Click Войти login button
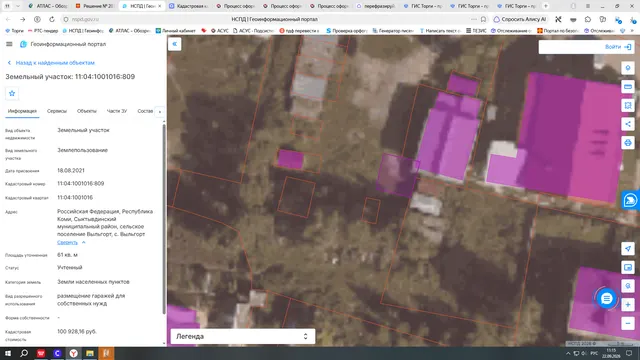The width and height of the screenshot is (640, 360). (x=618, y=47)
